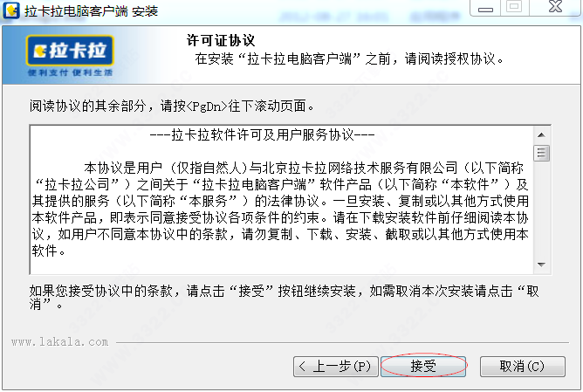This screenshot has height=392, width=583.
Task: Click the www.lakala.com text at the bottom
Action: [x=60, y=341]
